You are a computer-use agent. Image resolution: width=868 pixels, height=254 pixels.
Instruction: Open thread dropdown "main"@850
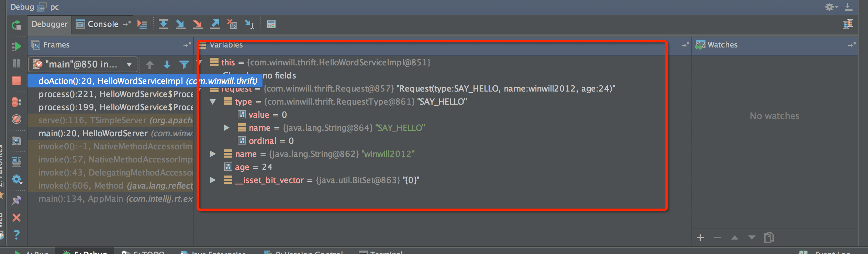(x=83, y=64)
